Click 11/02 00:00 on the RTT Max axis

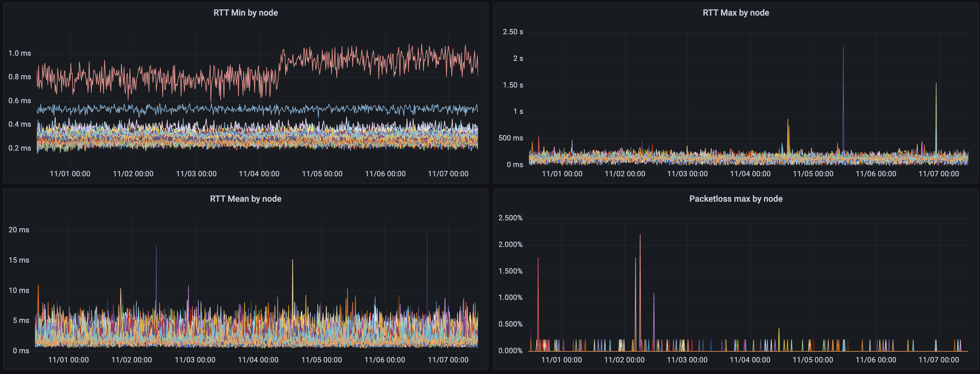[625, 174]
